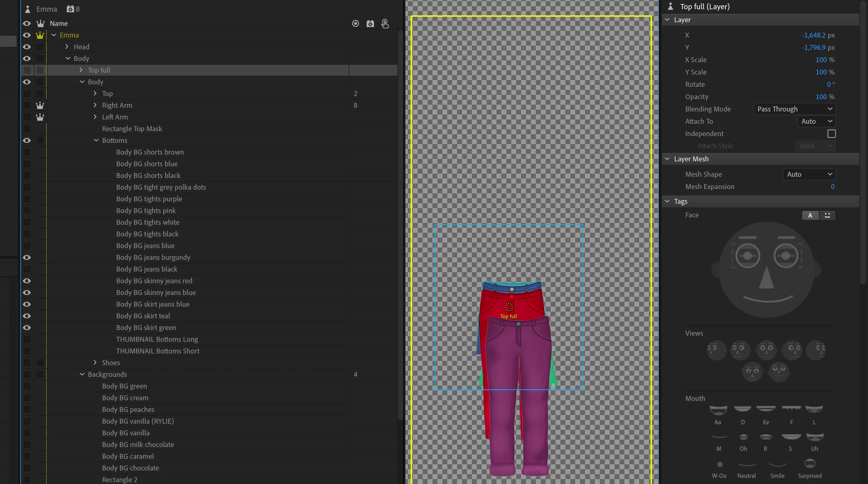Click the puppet crown icon beside Emma
Viewport: 868px width, 484px height.
coord(40,35)
